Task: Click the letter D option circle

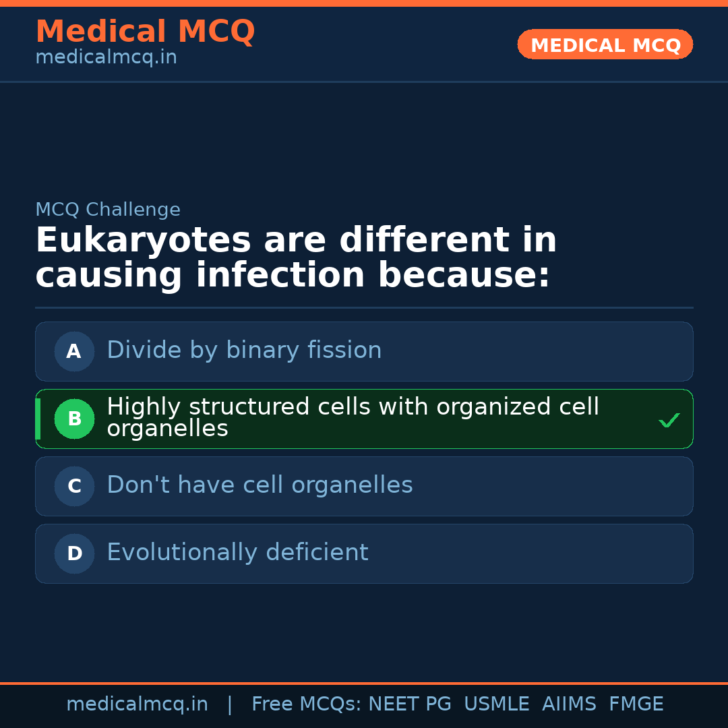Action: click(x=74, y=553)
